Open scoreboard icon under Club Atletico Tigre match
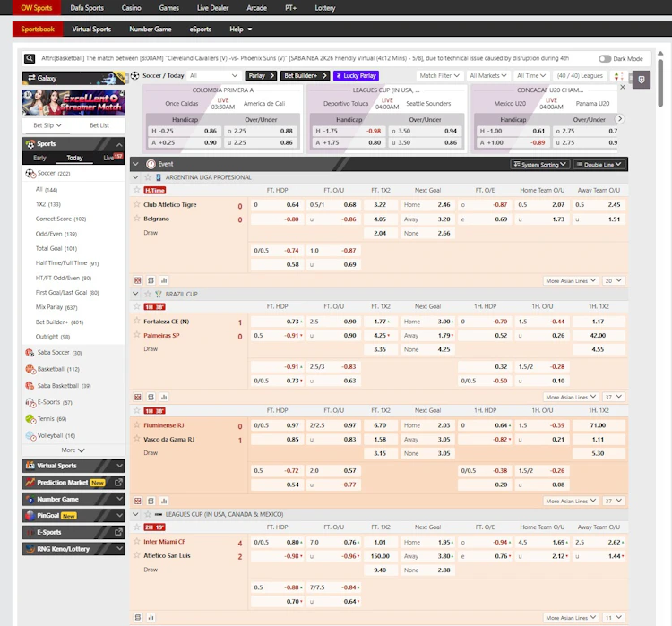 pos(138,280)
